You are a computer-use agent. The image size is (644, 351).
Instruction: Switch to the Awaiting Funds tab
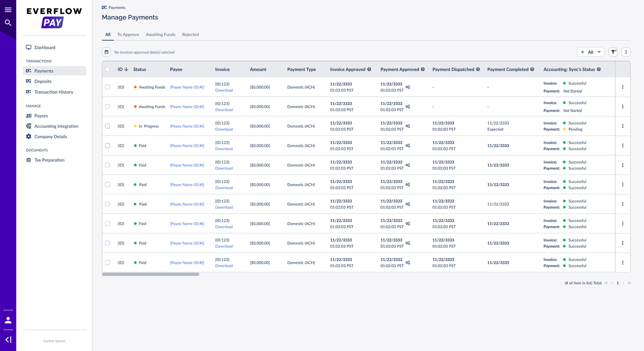(x=161, y=35)
